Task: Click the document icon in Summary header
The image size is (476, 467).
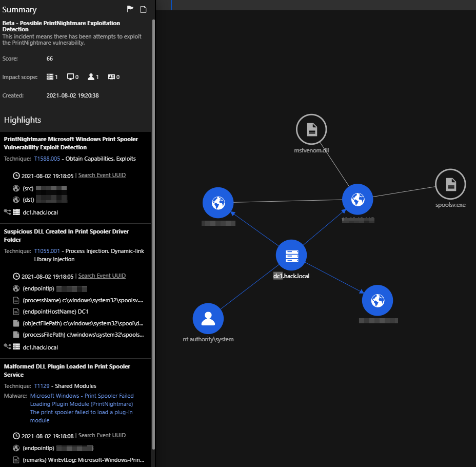Action: [x=144, y=9]
